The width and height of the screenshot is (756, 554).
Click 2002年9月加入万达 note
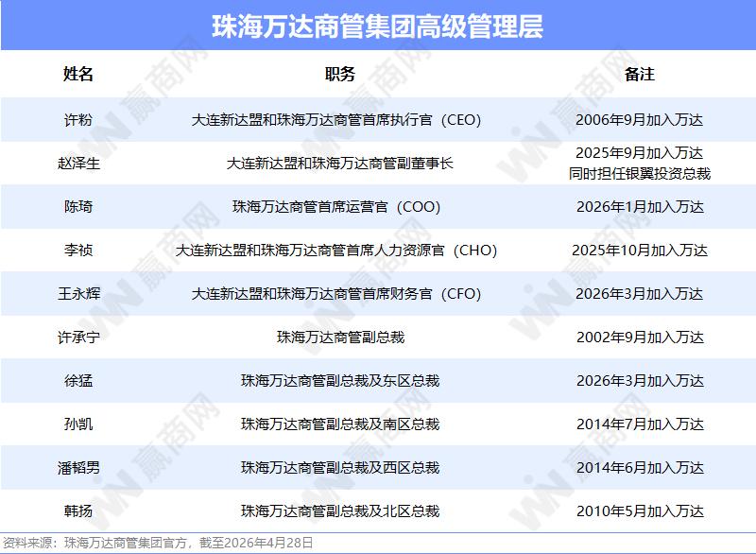[x=641, y=337]
